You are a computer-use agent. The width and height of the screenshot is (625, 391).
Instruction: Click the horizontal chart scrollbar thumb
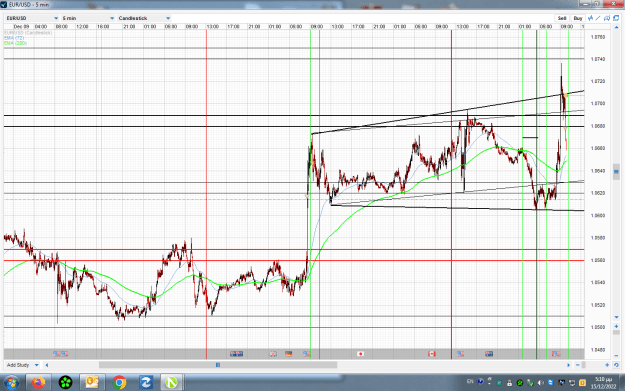click(218, 365)
